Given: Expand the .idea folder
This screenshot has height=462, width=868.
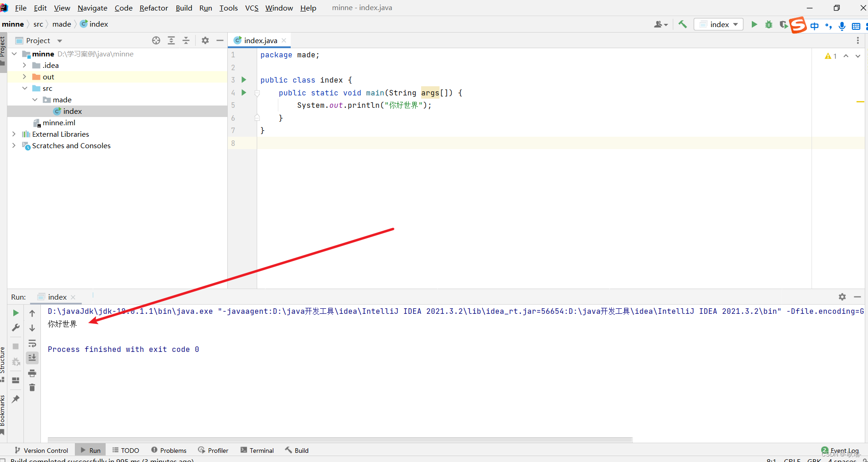Looking at the screenshot, I should pyautogui.click(x=24, y=65).
